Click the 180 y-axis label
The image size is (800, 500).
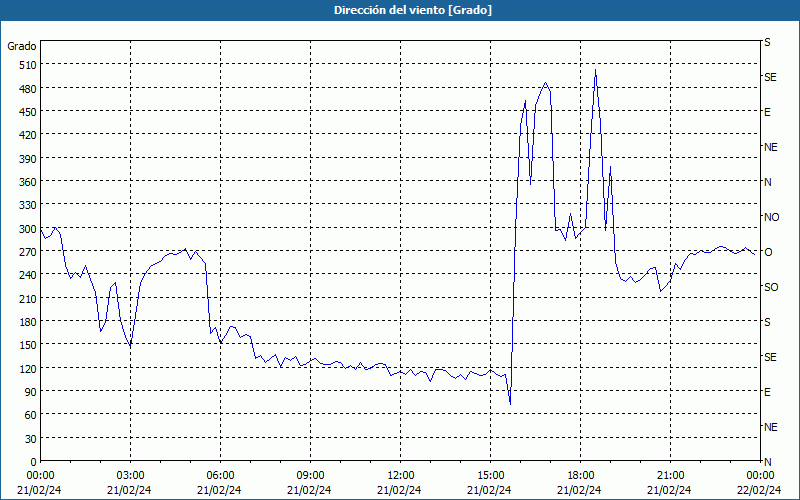click(x=28, y=322)
